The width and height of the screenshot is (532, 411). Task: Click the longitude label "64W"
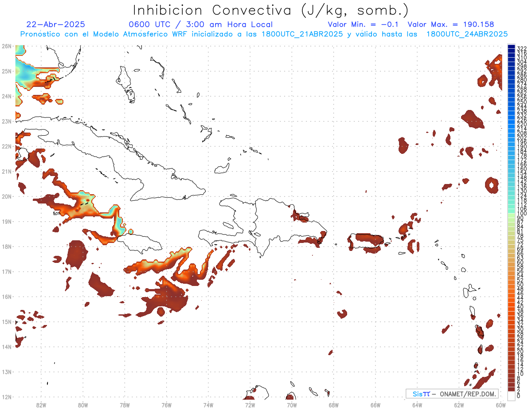point(417,405)
